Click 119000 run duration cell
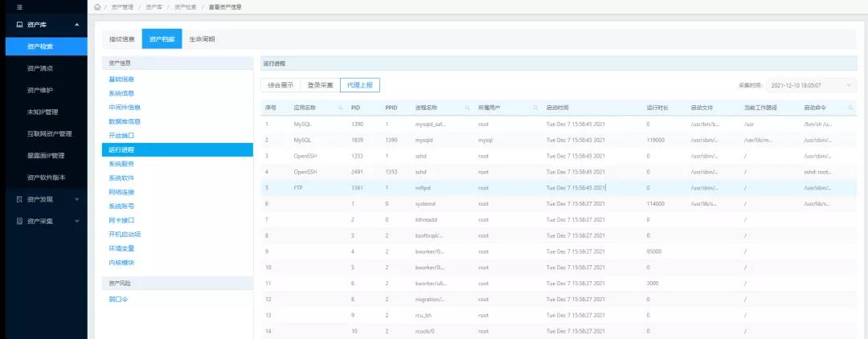 656,141
